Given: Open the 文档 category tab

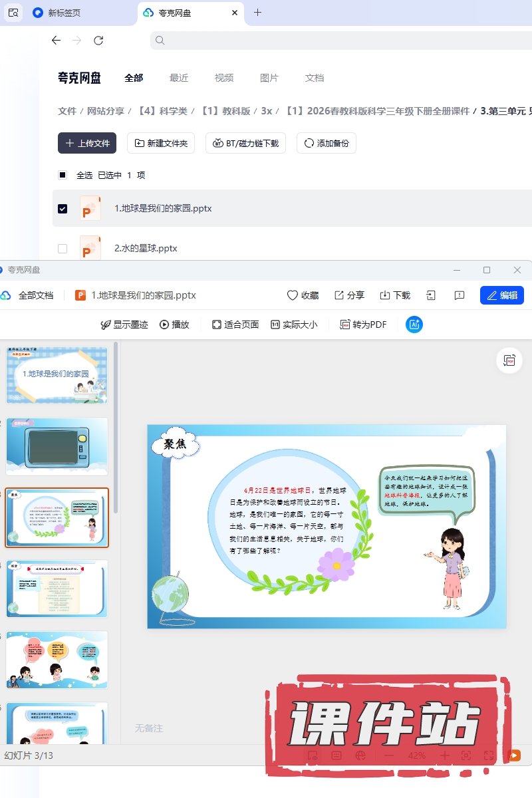Looking at the screenshot, I should click(315, 78).
